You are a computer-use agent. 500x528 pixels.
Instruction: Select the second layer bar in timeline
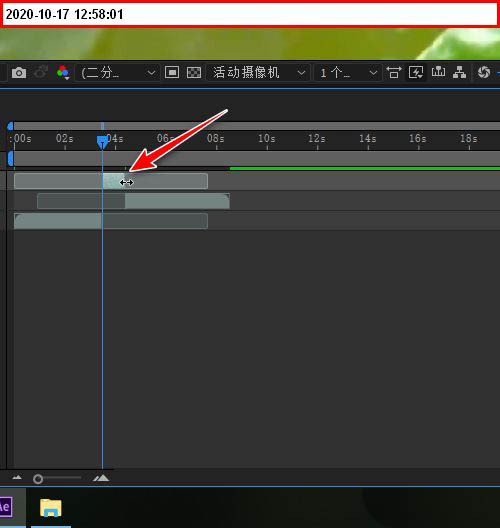(x=134, y=201)
